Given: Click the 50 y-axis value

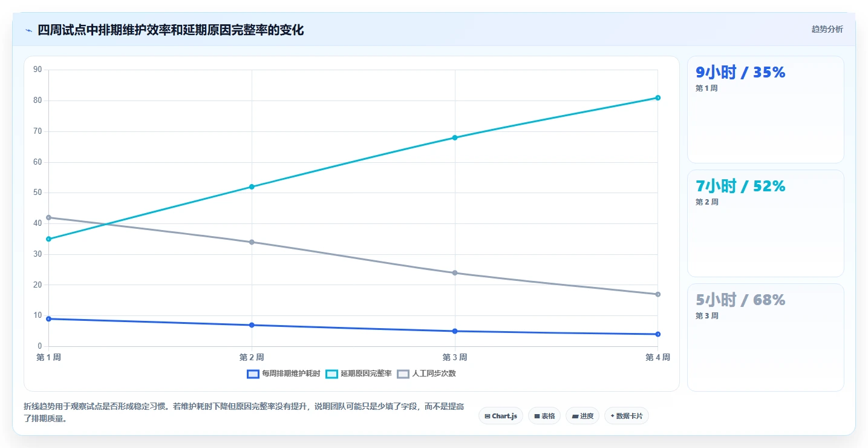Looking at the screenshot, I should (x=38, y=193).
